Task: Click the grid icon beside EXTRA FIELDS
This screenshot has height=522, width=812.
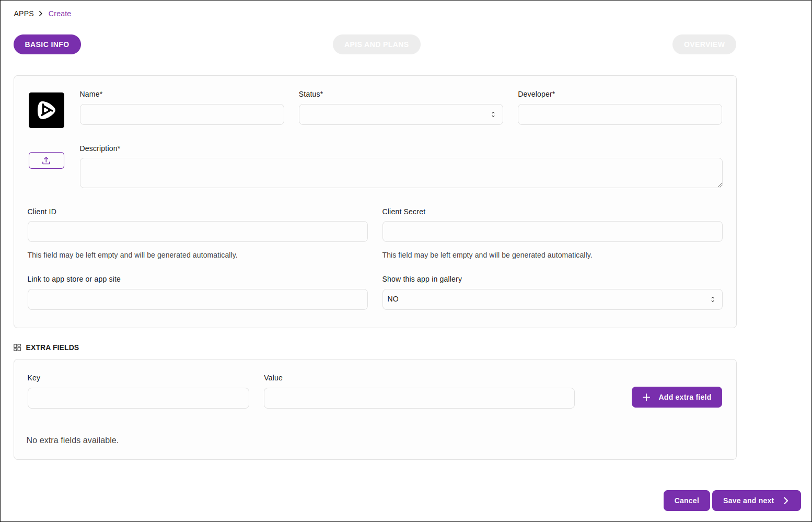Action: (x=17, y=347)
